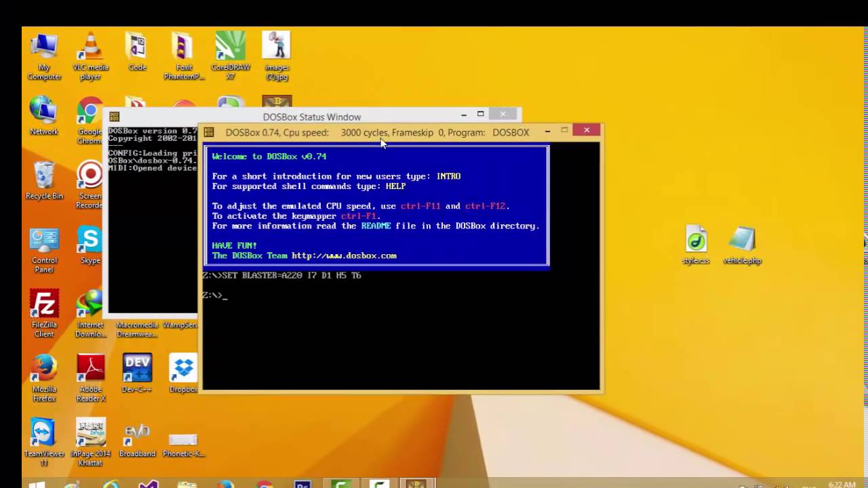This screenshot has width=868, height=488.
Task: Maximize the DOSBox Status Window
Action: tap(481, 114)
